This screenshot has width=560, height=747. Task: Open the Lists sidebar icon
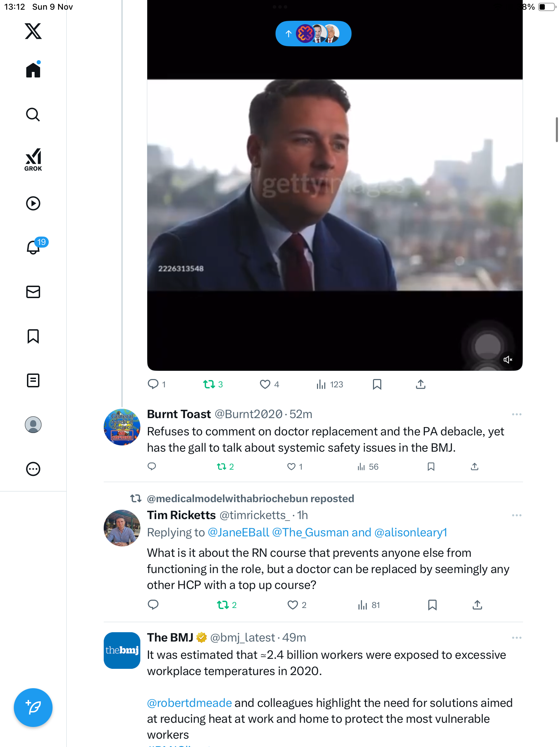(x=33, y=380)
